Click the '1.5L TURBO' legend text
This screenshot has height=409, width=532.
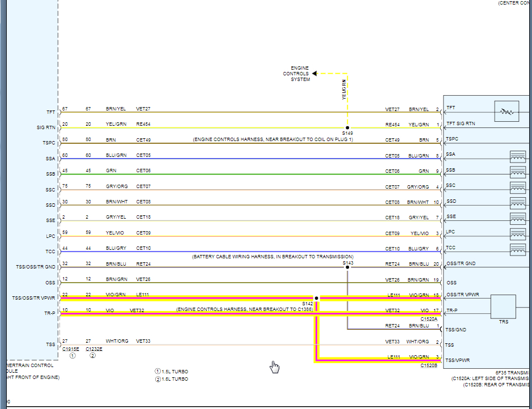click(175, 372)
